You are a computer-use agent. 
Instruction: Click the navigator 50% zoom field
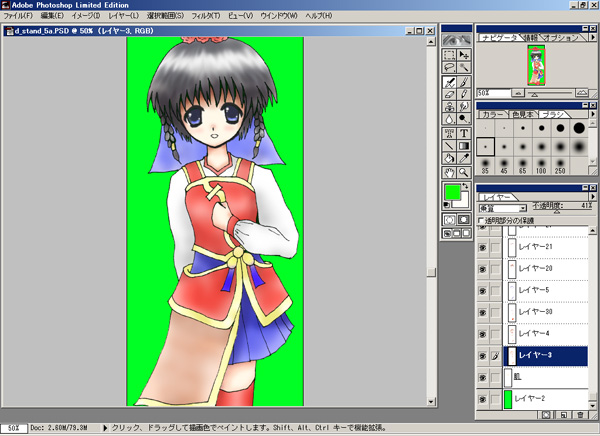(494, 93)
